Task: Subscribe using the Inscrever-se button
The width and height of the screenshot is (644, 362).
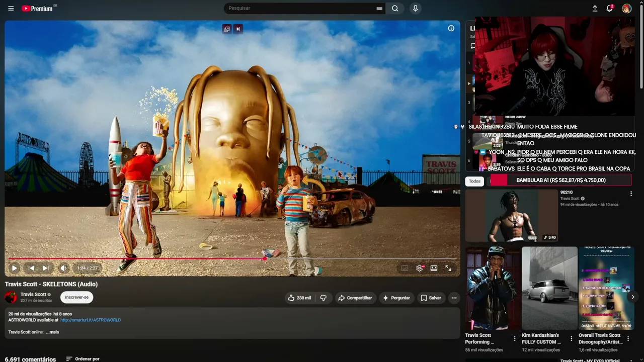Action: [76, 297]
